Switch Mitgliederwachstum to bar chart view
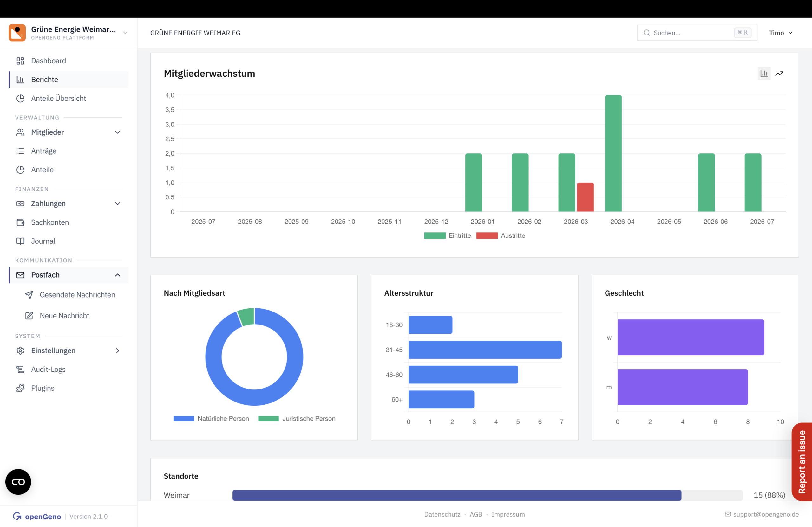The width and height of the screenshot is (812, 527). [764, 73]
